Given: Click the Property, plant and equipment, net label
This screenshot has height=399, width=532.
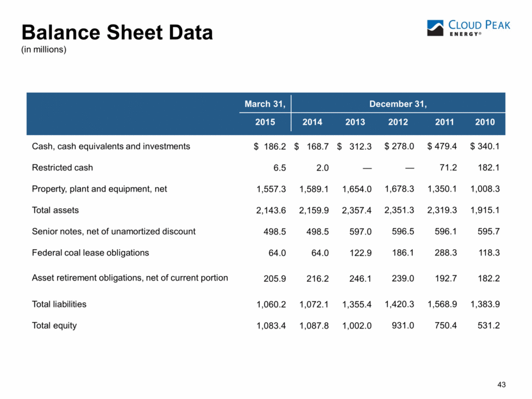Looking at the screenshot, I should click(x=105, y=188).
